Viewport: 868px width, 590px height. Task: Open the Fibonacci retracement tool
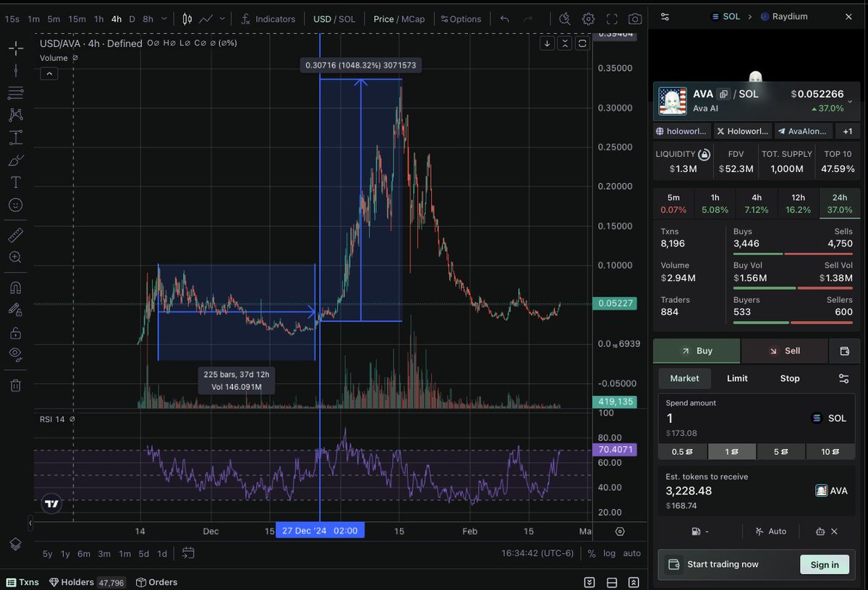pos(15,93)
